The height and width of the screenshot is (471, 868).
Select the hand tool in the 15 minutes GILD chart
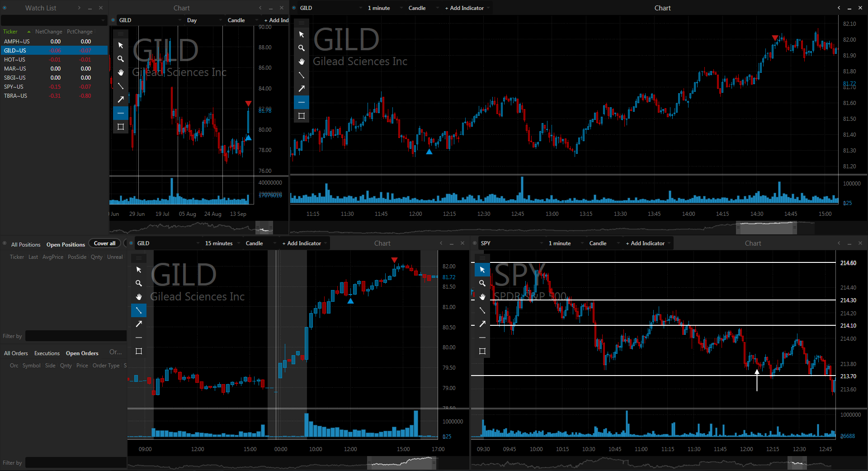coord(139,297)
